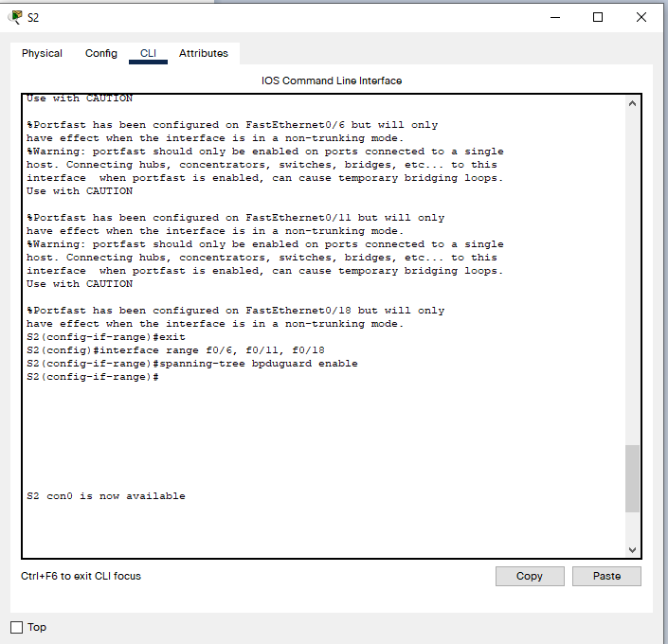The height and width of the screenshot is (644, 668).
Task: Click the scroll down arrow in CLI
Action: pyautogui.click(x=632, y=550)
